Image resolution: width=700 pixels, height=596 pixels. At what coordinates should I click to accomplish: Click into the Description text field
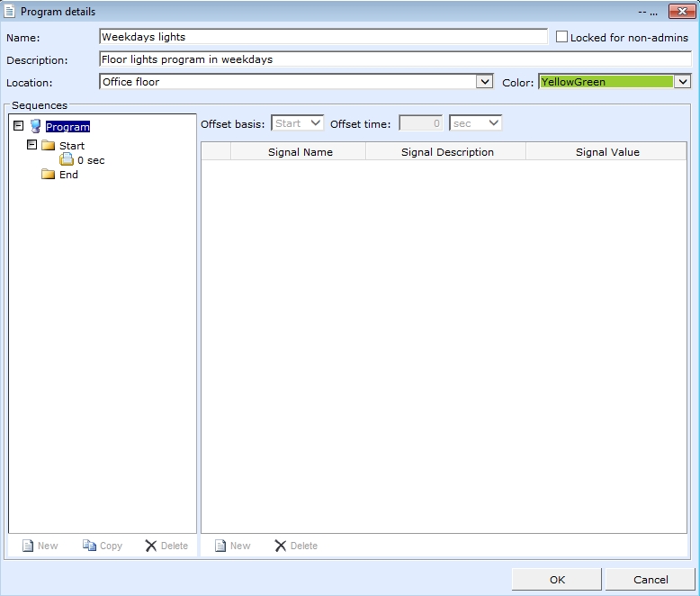point(394,59)
